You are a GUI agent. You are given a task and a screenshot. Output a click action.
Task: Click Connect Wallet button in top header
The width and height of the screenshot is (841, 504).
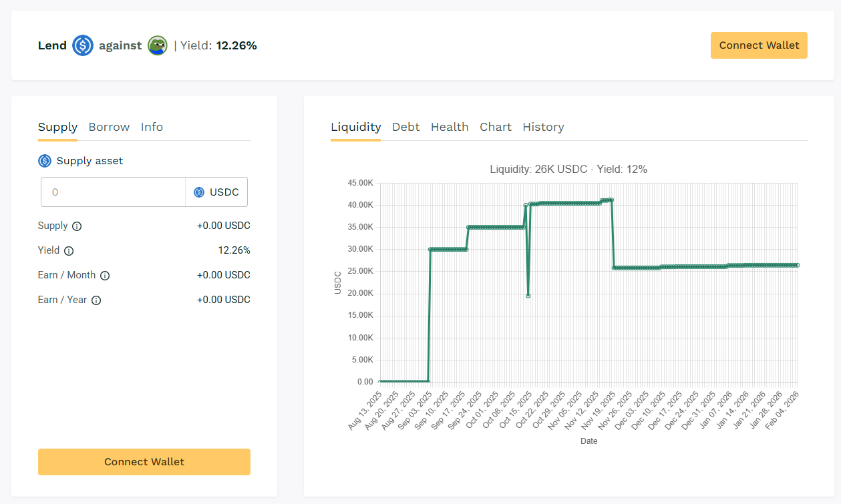[759, 45]
